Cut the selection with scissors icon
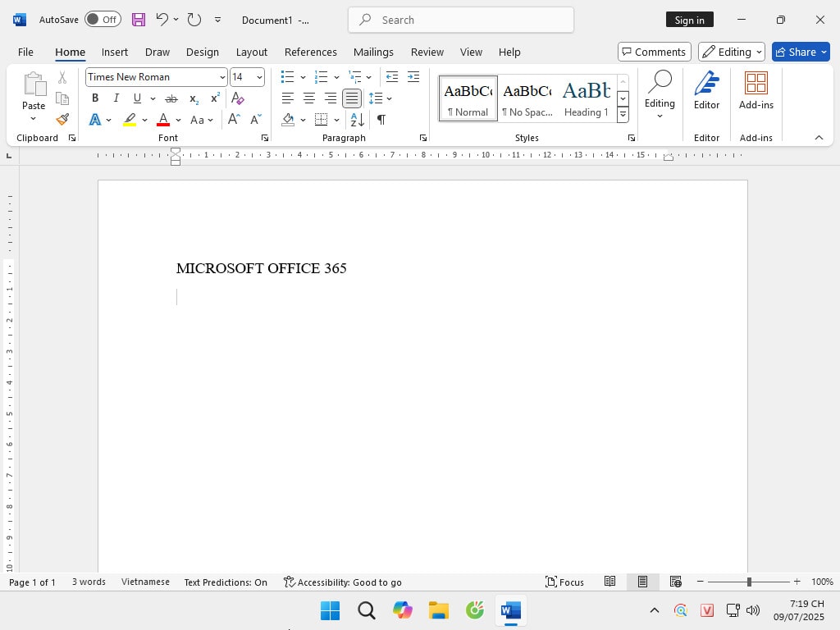Screen dimensions: 840x630 (62, 78)
